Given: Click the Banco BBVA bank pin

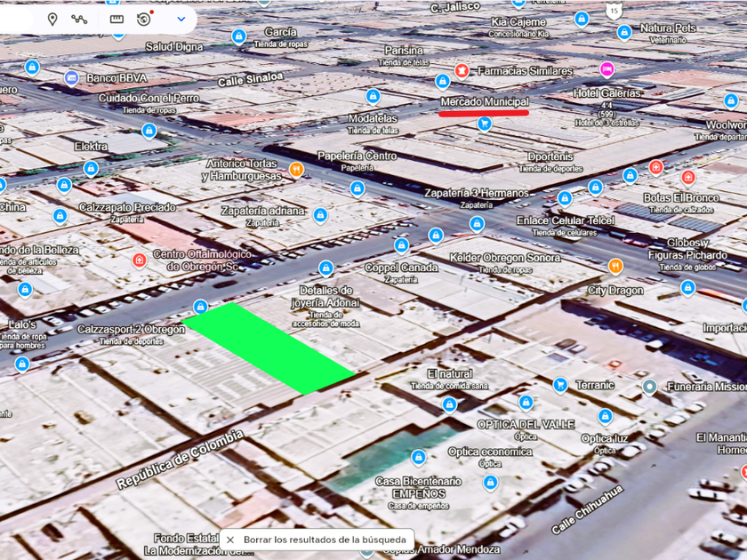Looking at the screenshot, I should [71, 77].
